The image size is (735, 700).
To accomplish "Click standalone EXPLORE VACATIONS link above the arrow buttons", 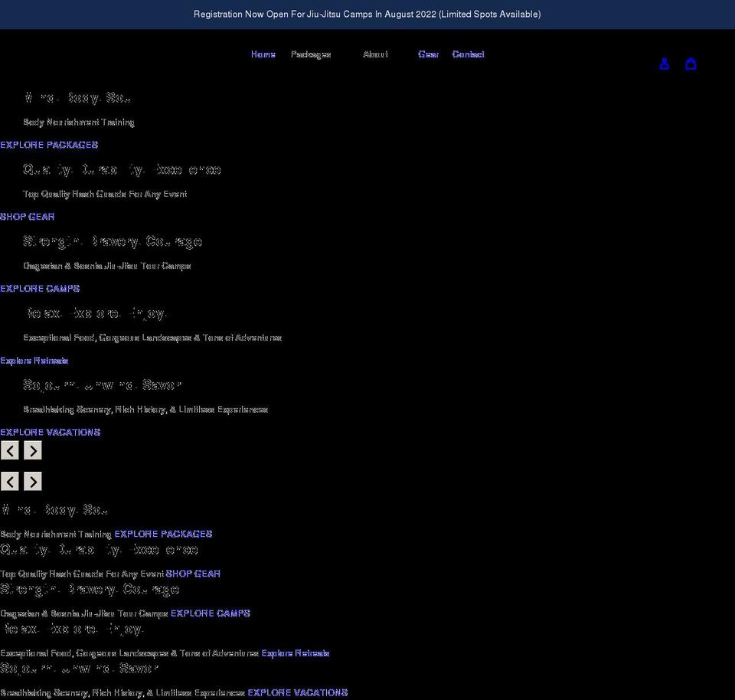I will (x=51, y=432).
